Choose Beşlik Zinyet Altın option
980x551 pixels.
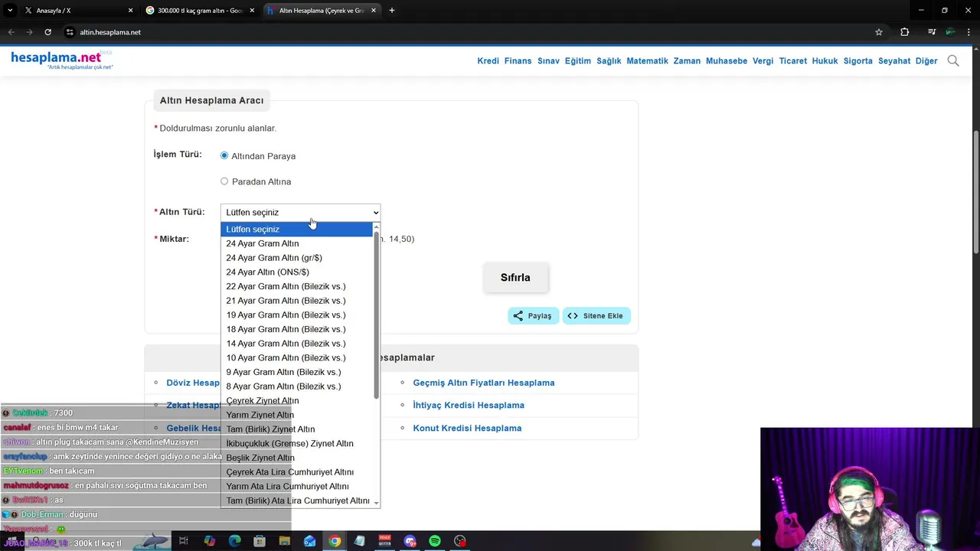(296, 458)
